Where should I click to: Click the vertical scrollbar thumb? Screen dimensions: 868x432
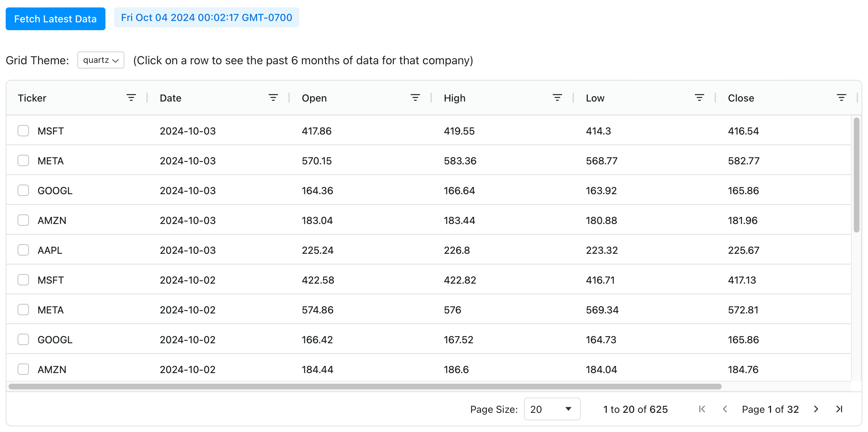pyautogui.click(x=856, y=175)
